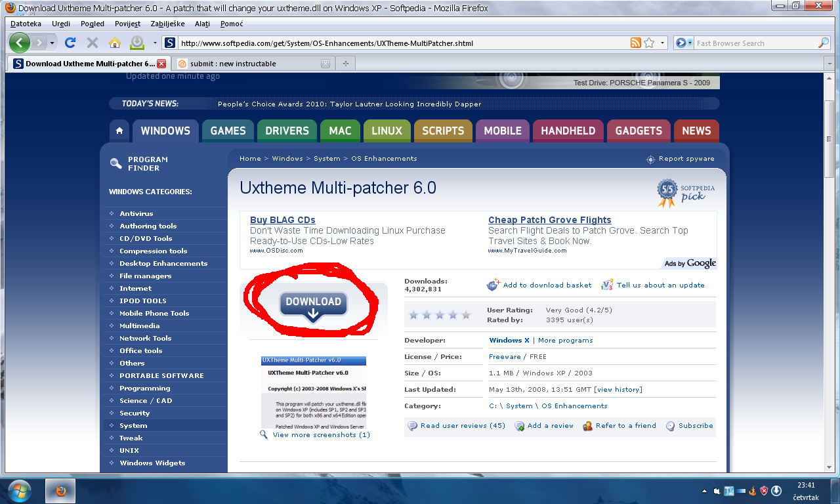Open the Pomoć menu
Viewport: 840px width, 504px height.
pyautogui.click(x=232, y=24)
